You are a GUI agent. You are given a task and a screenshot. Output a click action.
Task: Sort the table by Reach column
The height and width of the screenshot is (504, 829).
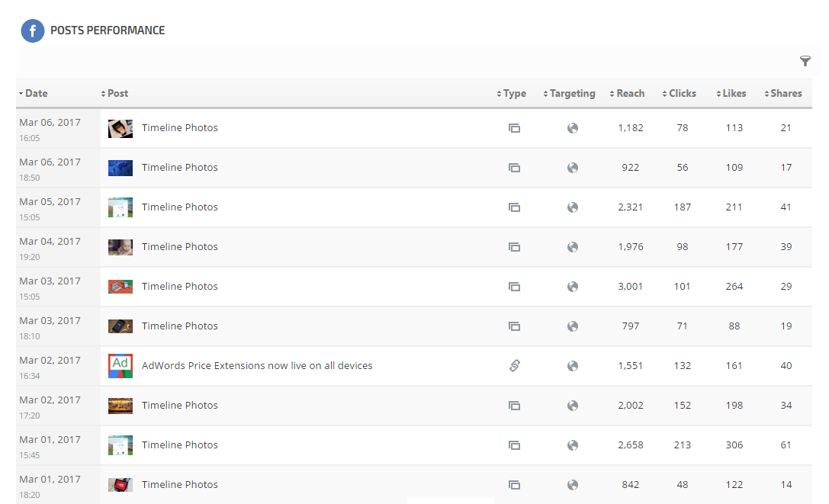click(x=630, y=94)
